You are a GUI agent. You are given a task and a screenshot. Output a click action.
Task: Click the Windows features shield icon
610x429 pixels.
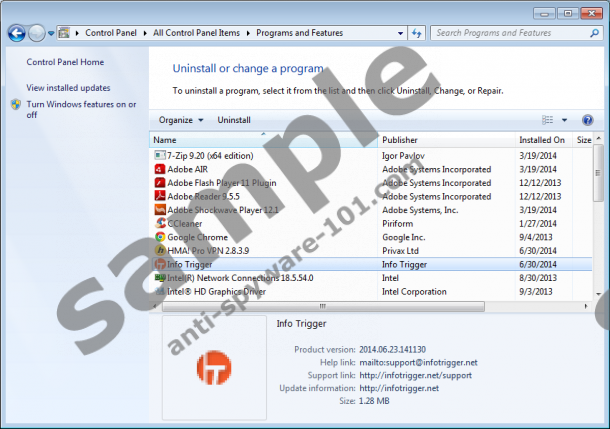tap(16, 104)
